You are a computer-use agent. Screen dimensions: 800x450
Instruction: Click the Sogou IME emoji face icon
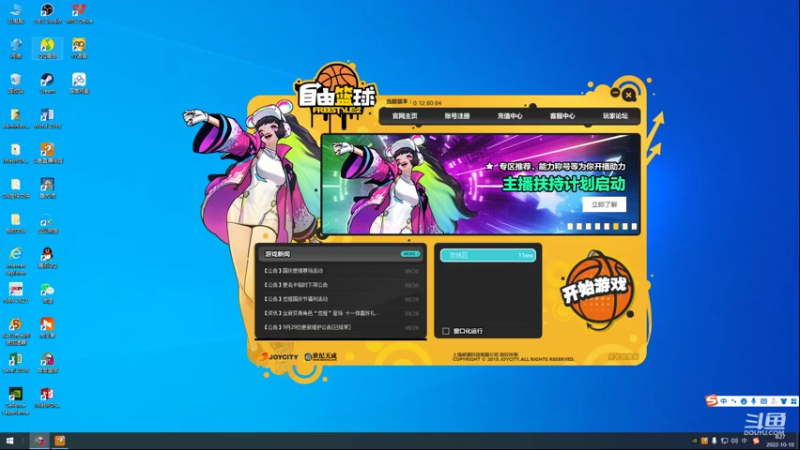click(743, 402)
